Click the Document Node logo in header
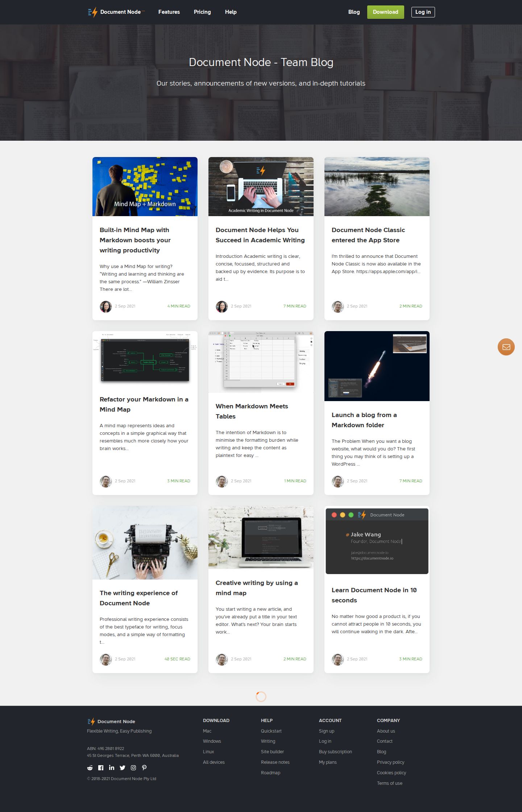Screen dimensions: 522x812 (x=116, y=12)
